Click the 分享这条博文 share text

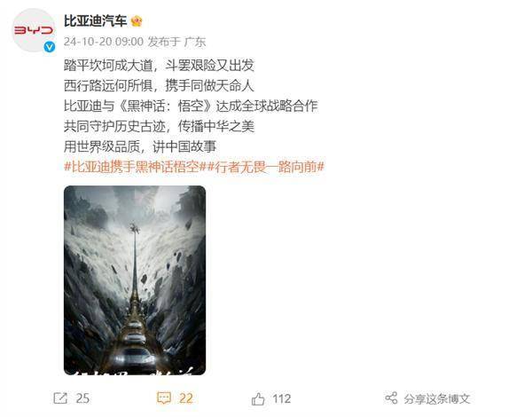coord(437,398)
